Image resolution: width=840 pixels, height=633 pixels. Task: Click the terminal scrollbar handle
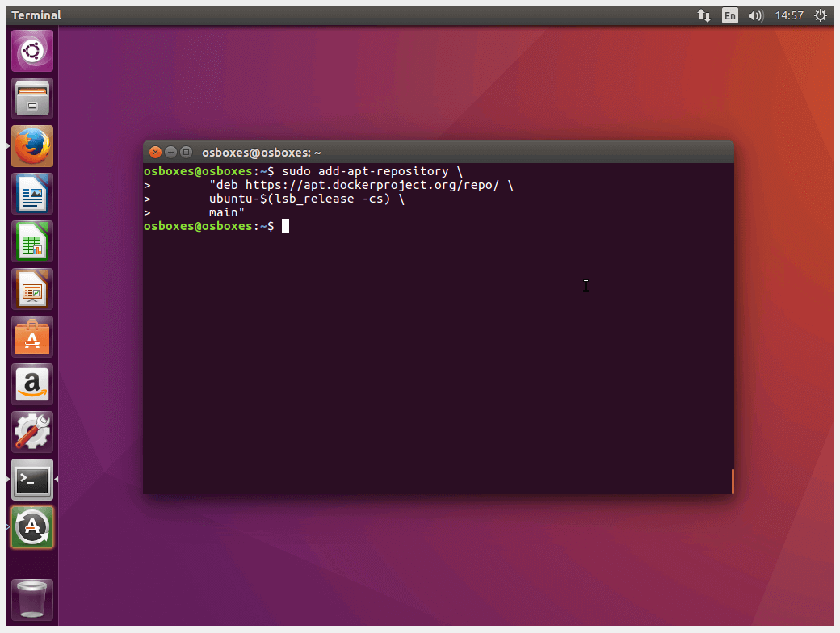pos(733,481)
